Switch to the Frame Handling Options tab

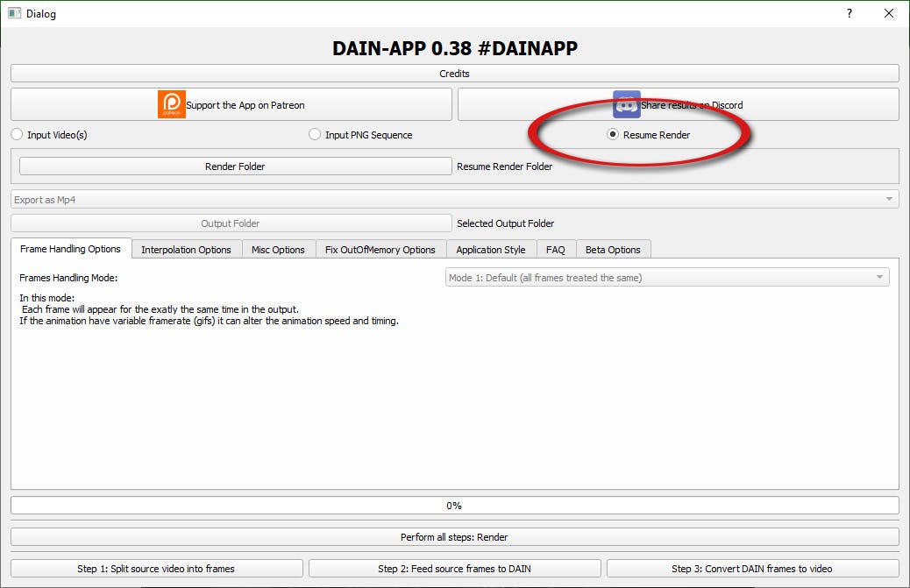point(71,249)
